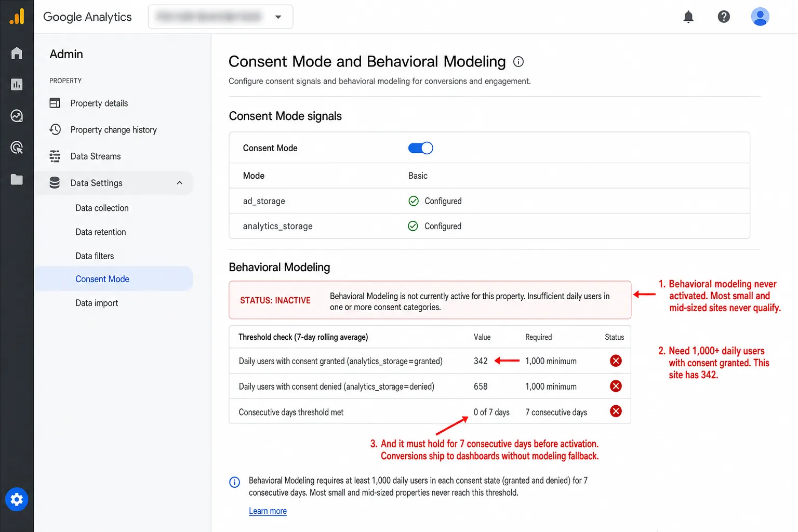798x532 pixels.
Task: Open notifications bell icon
Action: click(688, 17)
